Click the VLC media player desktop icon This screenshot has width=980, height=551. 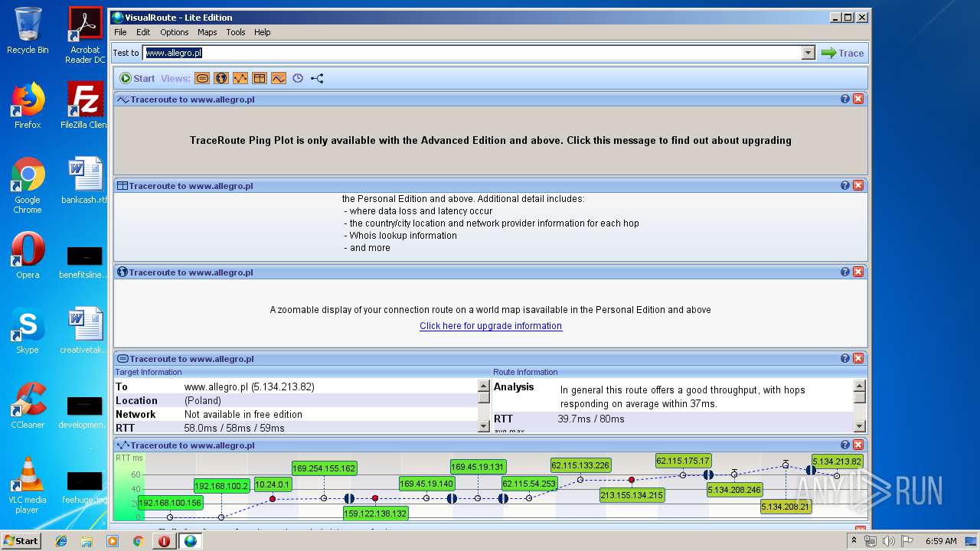coord(28,486)
